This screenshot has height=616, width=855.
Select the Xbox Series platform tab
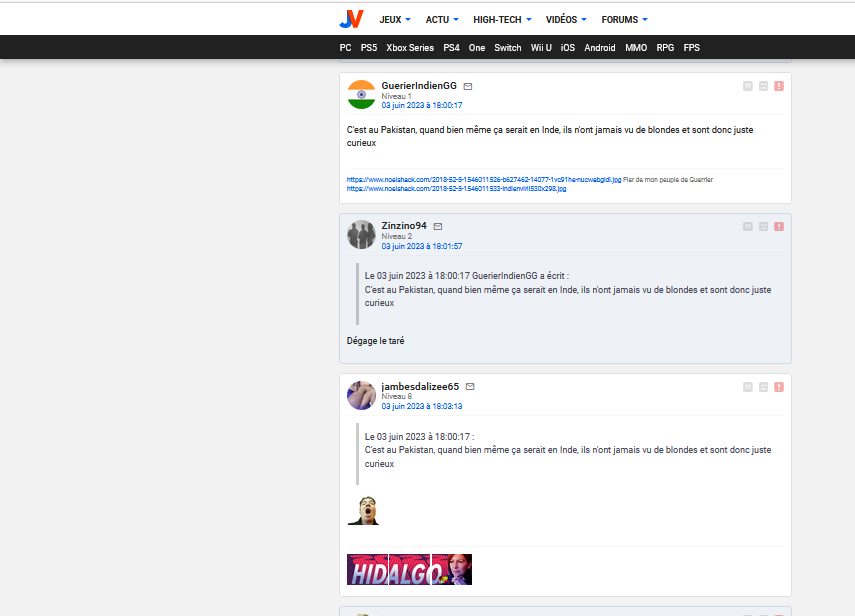click(410, 48)
